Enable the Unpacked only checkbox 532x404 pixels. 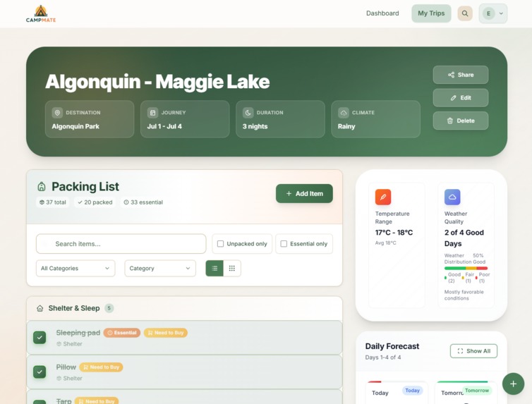pos(221,244)
